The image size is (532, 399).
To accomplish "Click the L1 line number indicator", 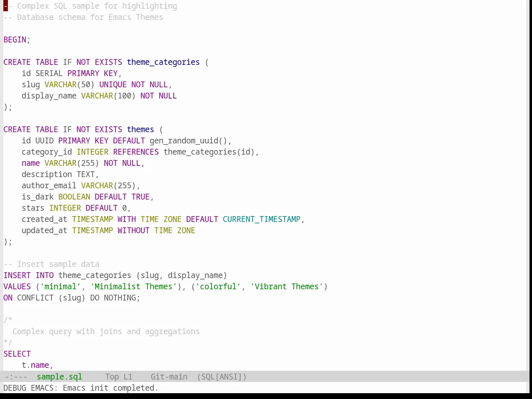I will pyautogui.click(x=128, y=377).
